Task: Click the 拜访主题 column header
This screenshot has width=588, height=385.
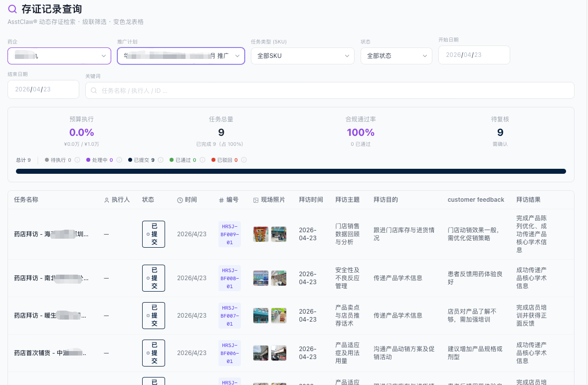Action: pyautogui.click(x=348, y=200)
